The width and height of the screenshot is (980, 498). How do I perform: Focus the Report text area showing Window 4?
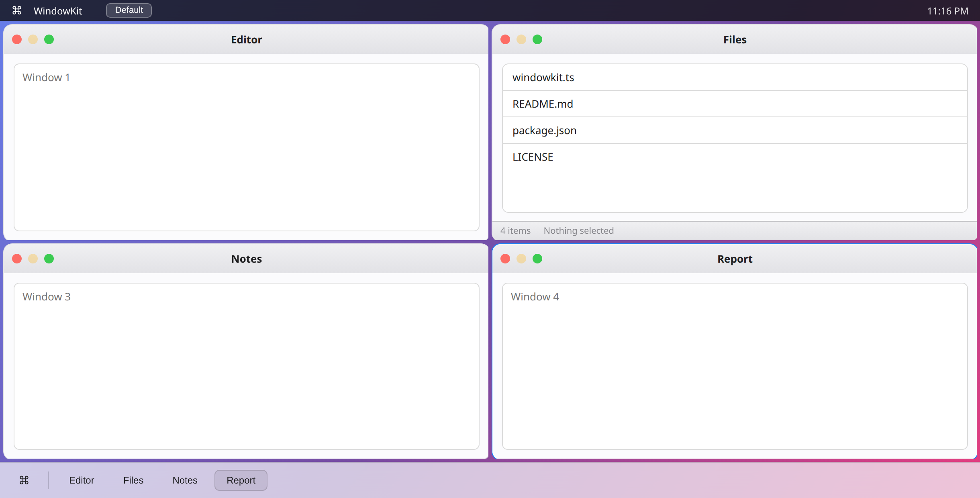(735, 366)
